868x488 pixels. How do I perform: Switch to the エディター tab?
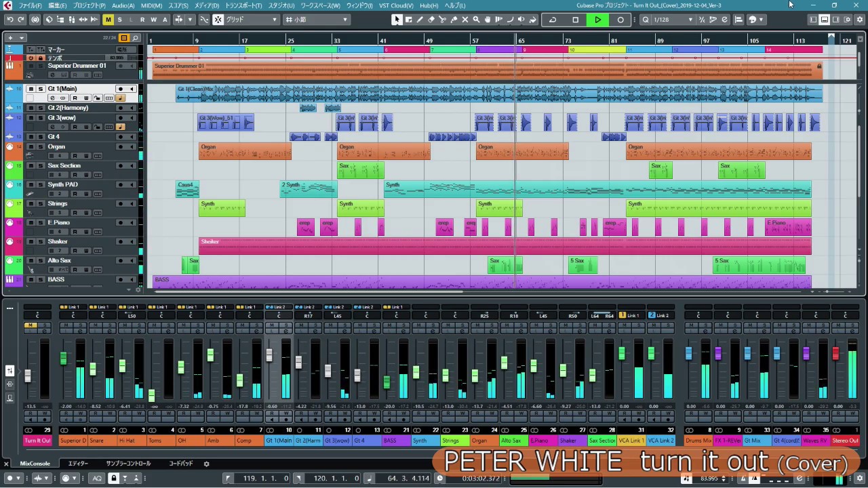tap(78, 464)
